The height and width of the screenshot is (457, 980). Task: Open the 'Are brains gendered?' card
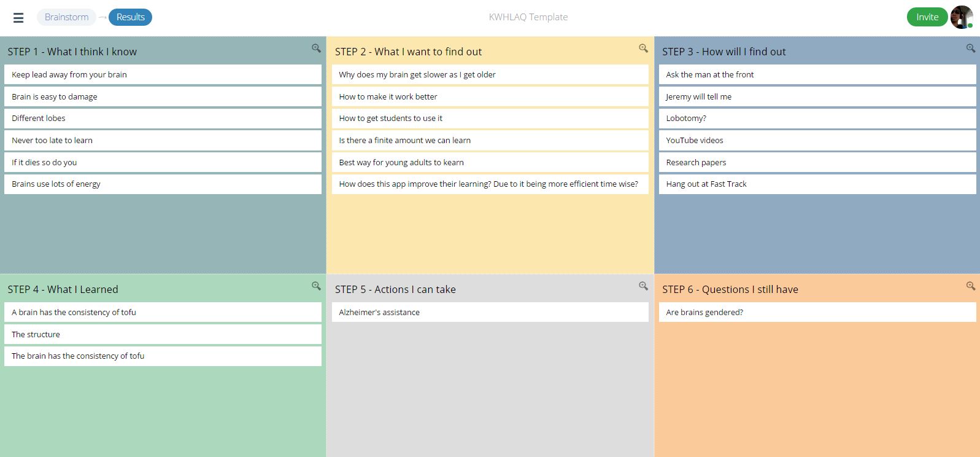[x=817, y=312]
